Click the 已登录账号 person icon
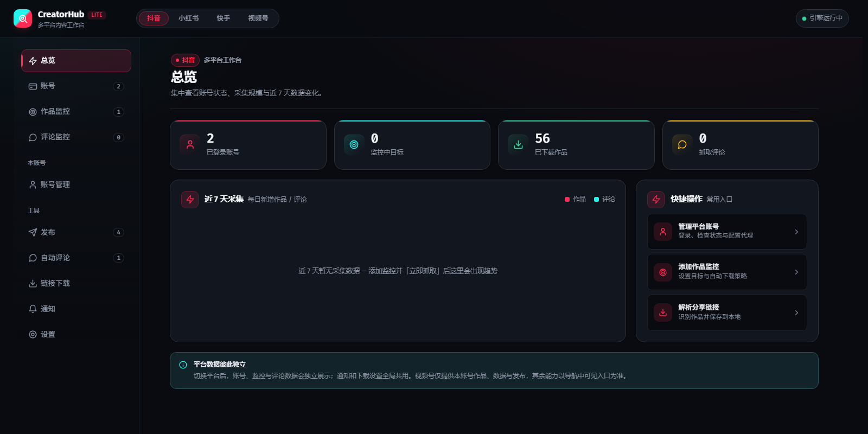The height and width of the screenshot is (434, 868). pos(190,145)
